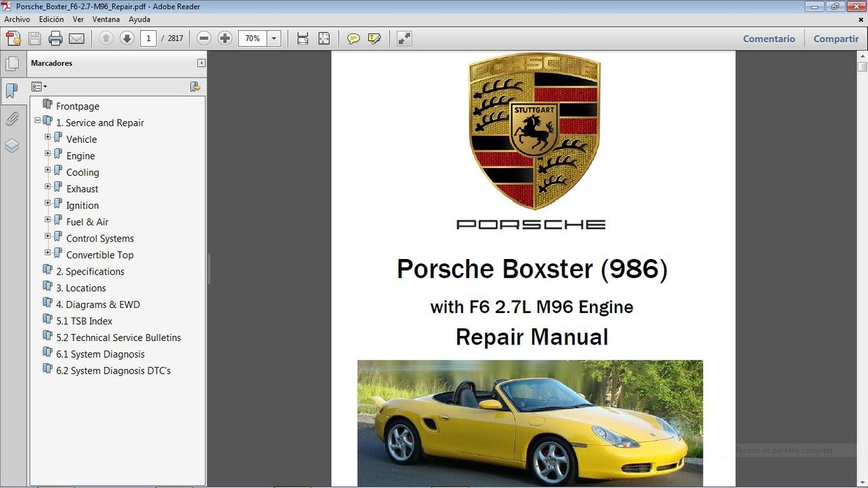Collapse the Marcadores panel arrow
Screen dimensions: 868x488
pos(201,63)
